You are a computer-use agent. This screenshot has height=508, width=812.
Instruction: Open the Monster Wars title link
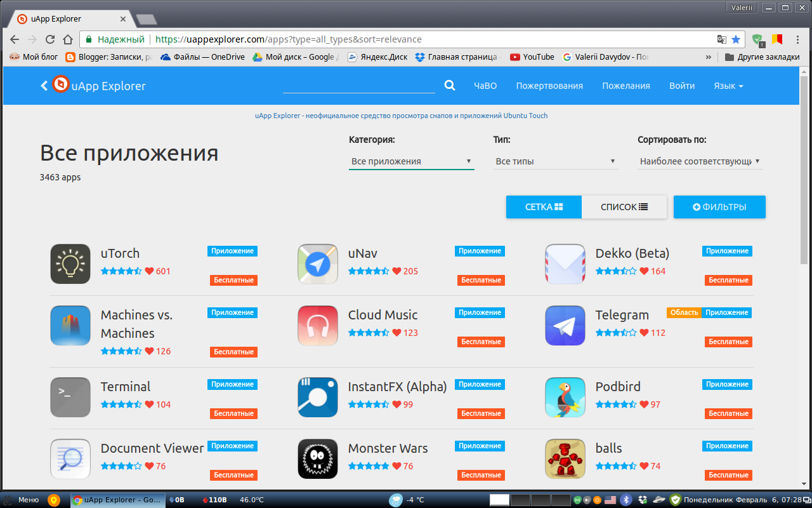click(388, 448)
